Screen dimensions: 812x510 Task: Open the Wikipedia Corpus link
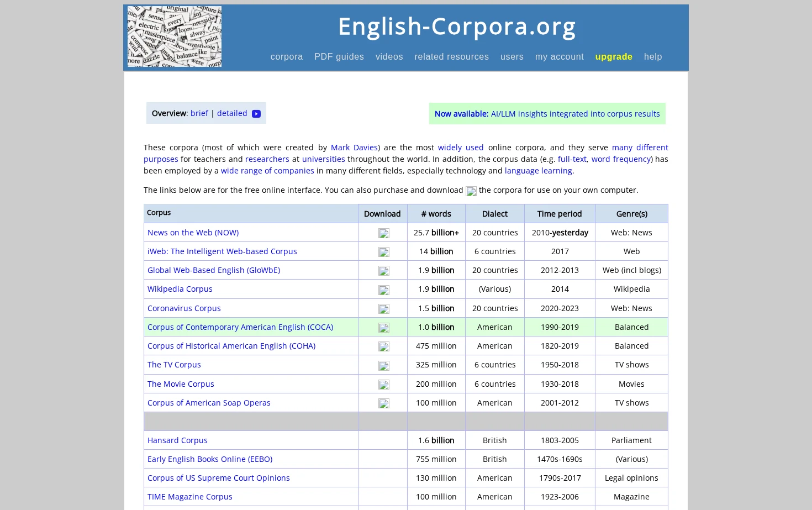pyautogui.click(x=180, y=289)
